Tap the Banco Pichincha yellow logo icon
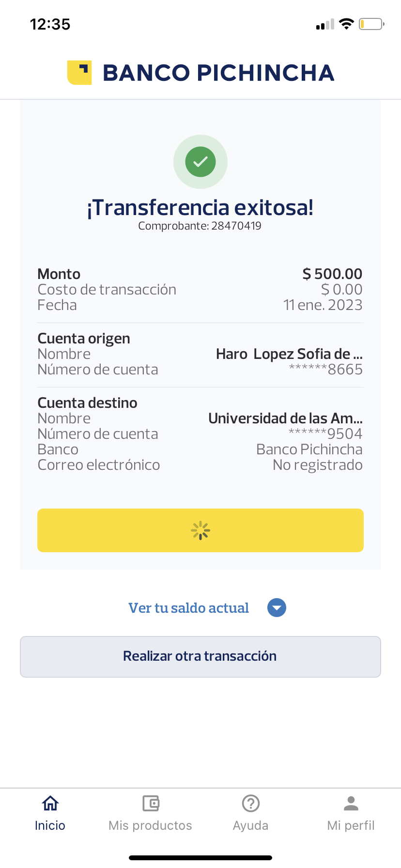 [79, 73]
